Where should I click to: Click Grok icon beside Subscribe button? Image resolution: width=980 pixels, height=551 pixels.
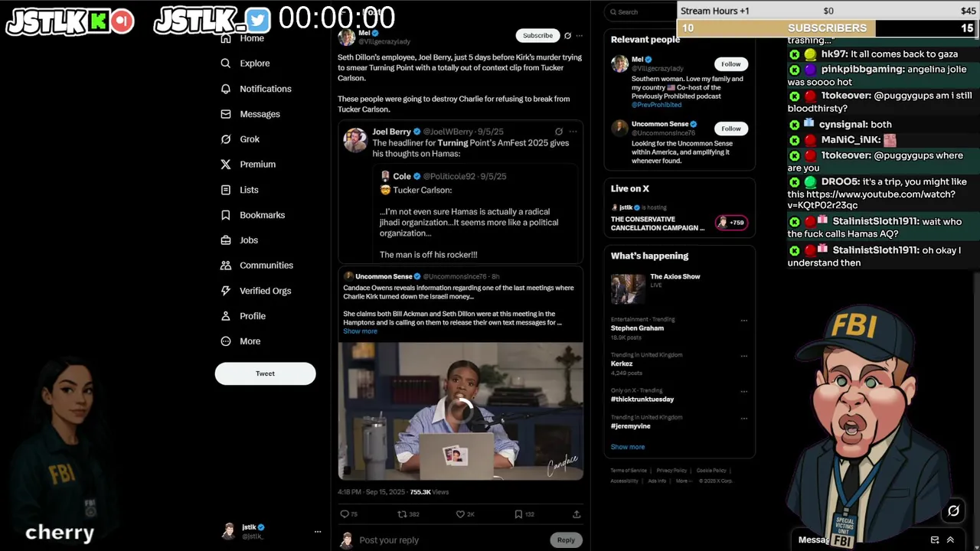(x=567, y=35)
